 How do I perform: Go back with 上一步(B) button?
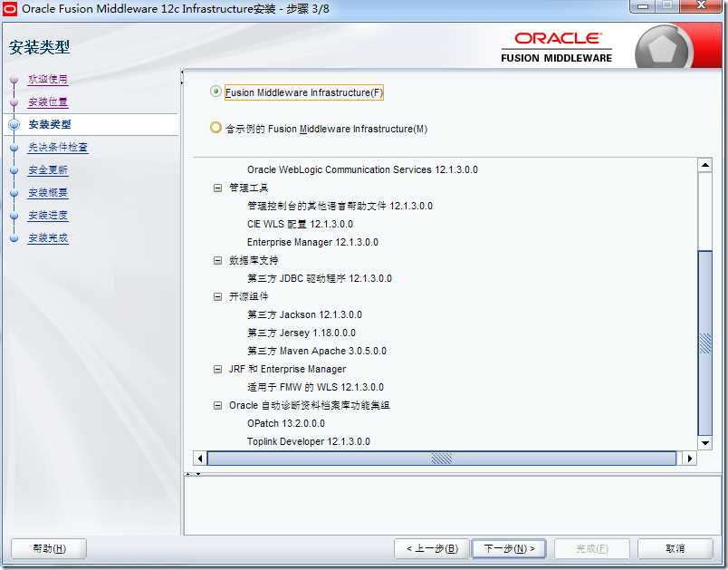pos(432,548)
